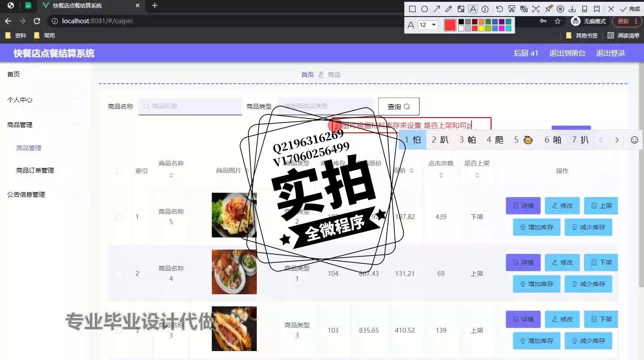Reload the browser page

[37, 21]
